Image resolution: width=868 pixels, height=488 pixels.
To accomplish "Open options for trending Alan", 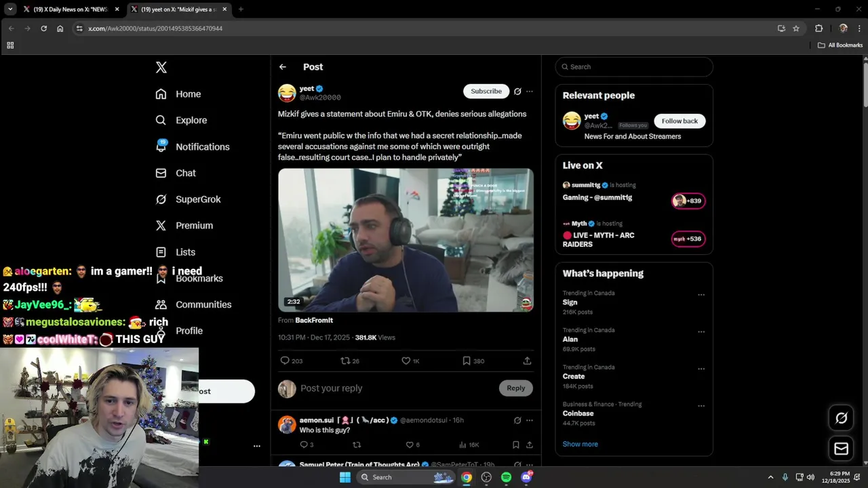I will [x=701, y=332].
